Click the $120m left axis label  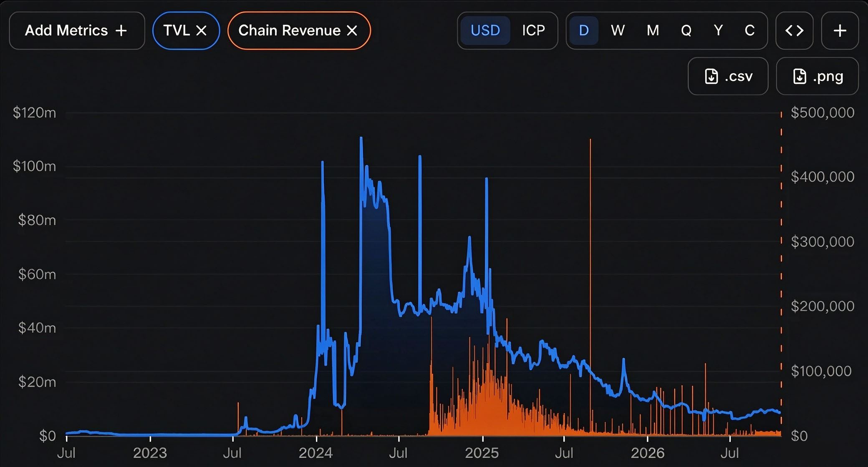(34, 113)
